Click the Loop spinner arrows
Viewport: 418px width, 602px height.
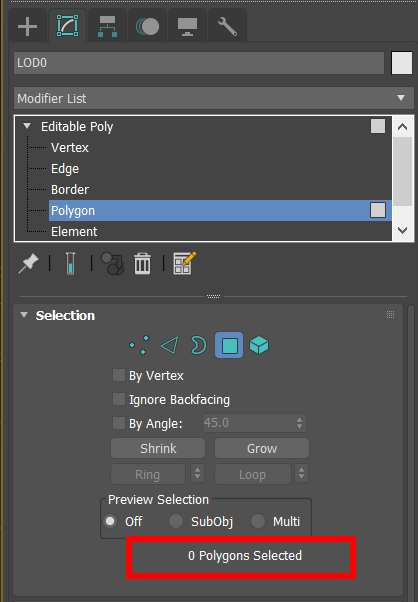301,474
